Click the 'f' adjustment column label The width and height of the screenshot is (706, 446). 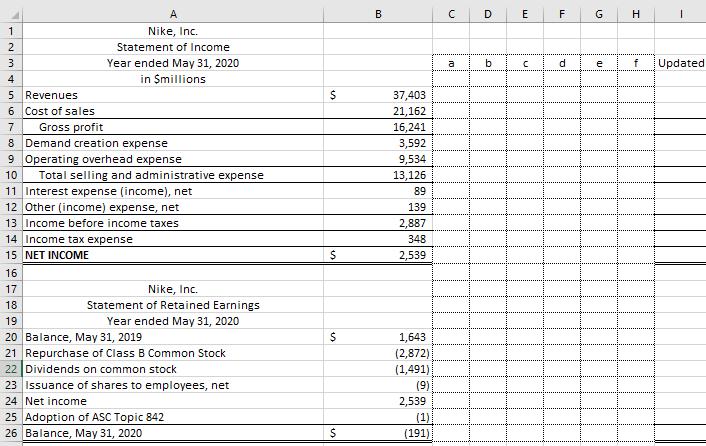(635, 63)
